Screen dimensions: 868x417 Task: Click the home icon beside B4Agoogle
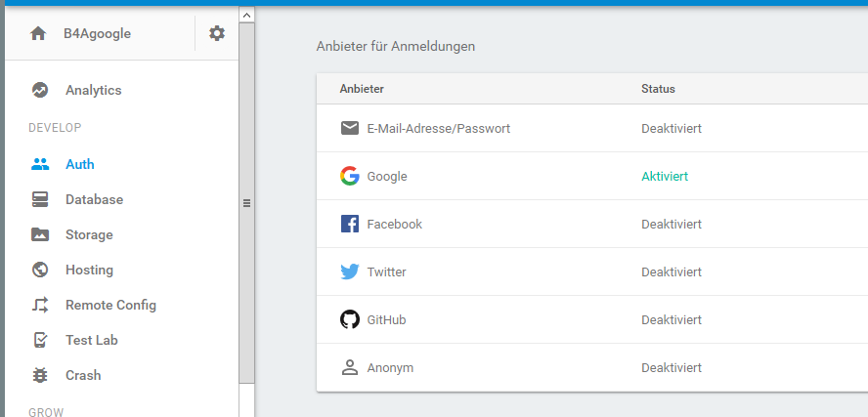pyautogui.click(x=38, y=34)
